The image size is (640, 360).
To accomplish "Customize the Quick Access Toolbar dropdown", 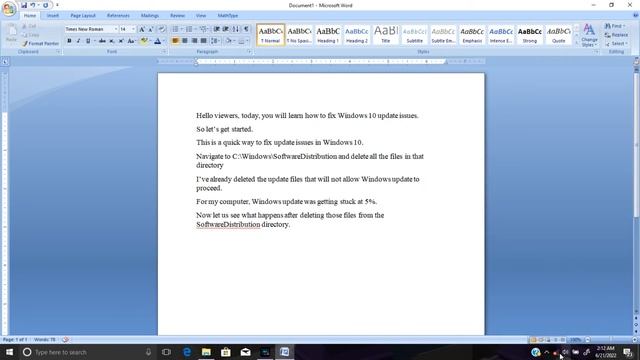I will tap(57, 5).
